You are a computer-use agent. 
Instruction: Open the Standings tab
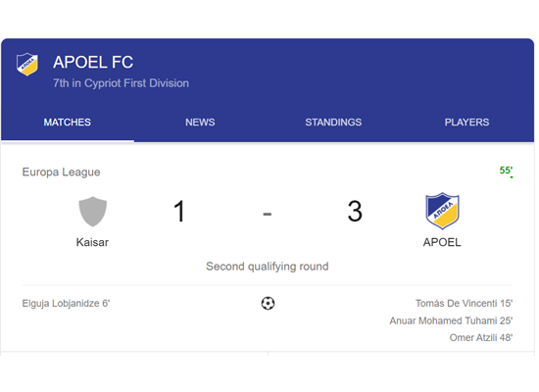333,122
